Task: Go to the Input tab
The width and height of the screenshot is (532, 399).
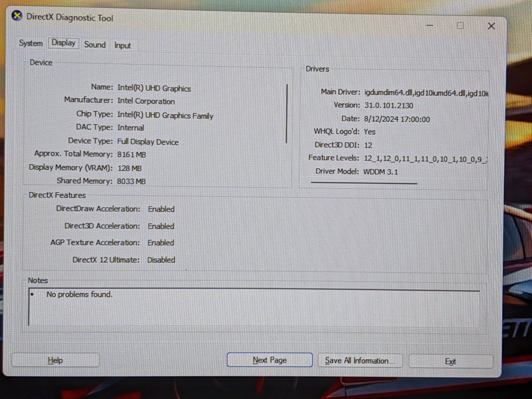Action: coord(123,46)
